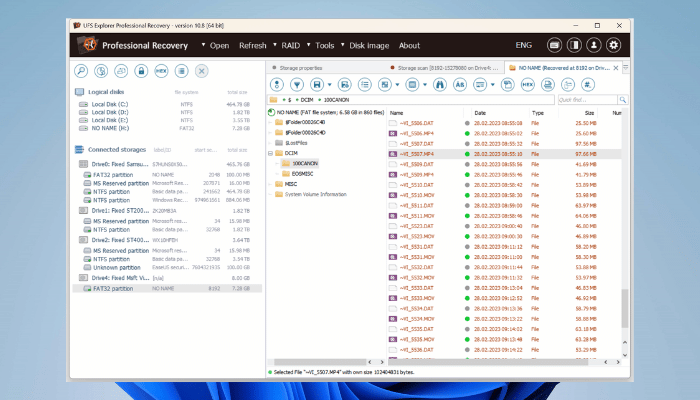Screen dimensions: 700x400
Task: Select $LostFiles folder in tree
Action: (x=296, y=143)
